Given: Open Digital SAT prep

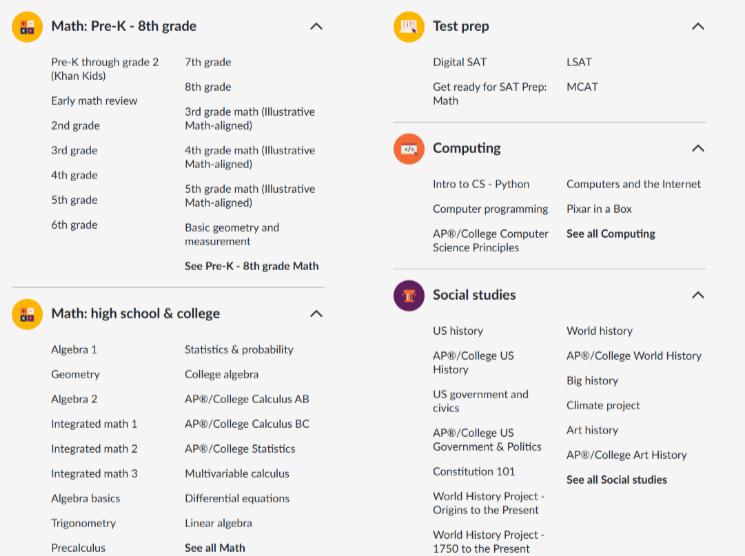Looking at the screenshot, I should (459, 62).
